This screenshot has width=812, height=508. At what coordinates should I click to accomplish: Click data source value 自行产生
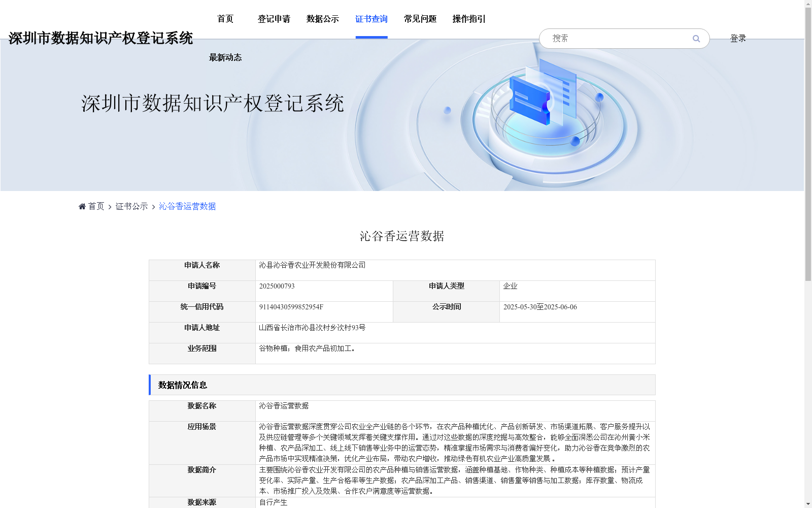click(273, 502)
